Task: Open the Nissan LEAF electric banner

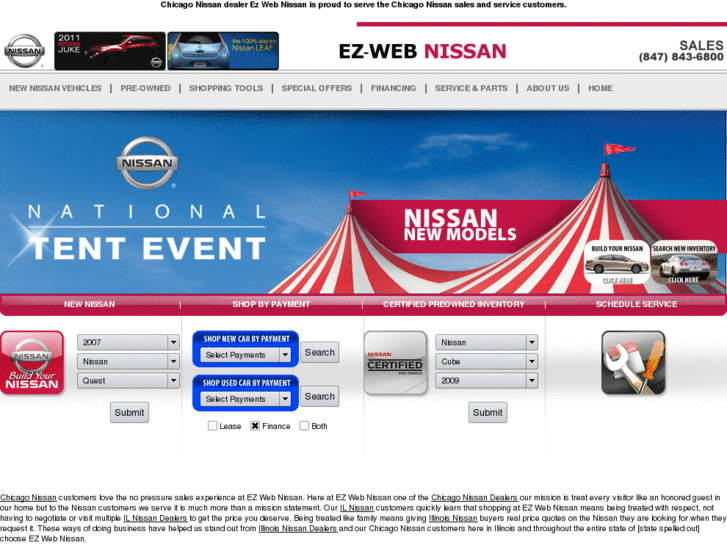Action: pos(223,51)
